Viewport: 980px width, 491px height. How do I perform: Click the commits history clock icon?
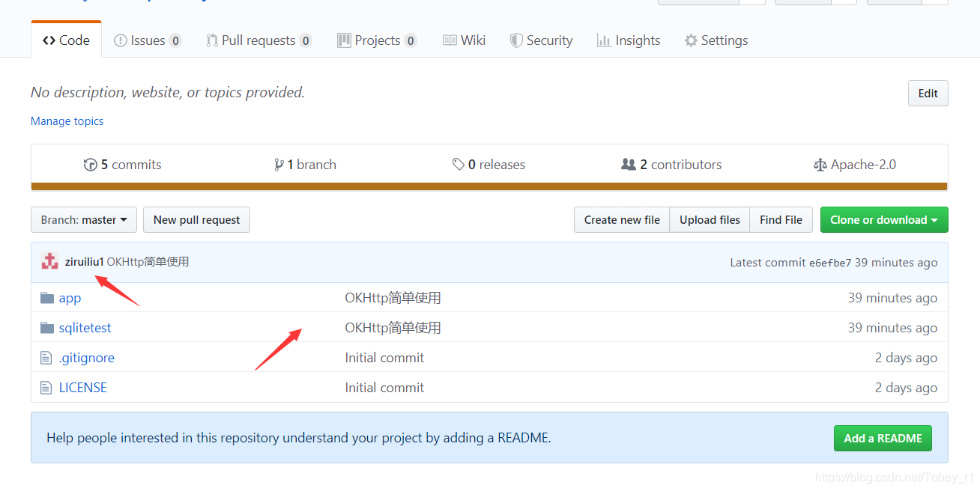tap(91, 165)
